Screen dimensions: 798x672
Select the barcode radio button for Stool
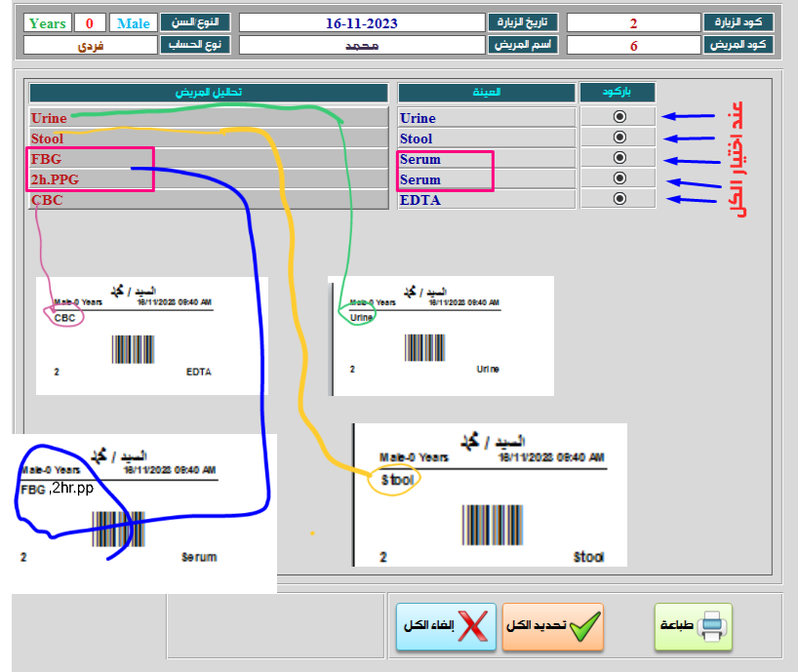coord(619,138)
